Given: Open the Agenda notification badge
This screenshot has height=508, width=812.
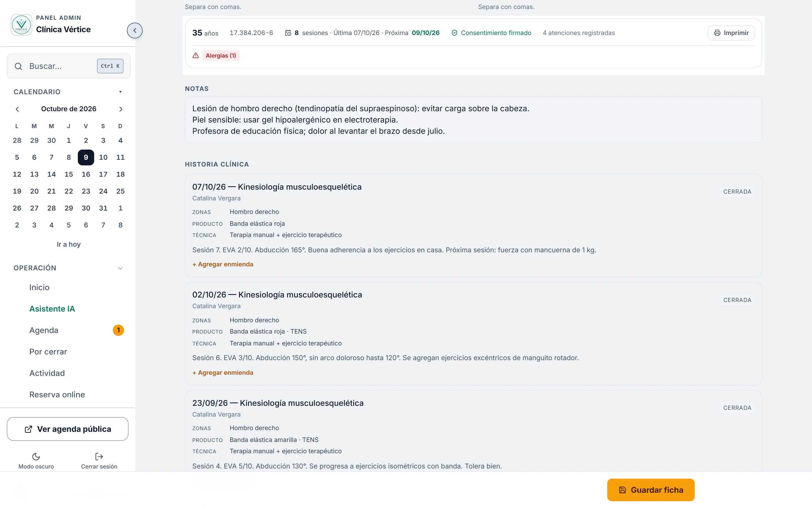Looking at the screenshot, I should pos(118,330).
